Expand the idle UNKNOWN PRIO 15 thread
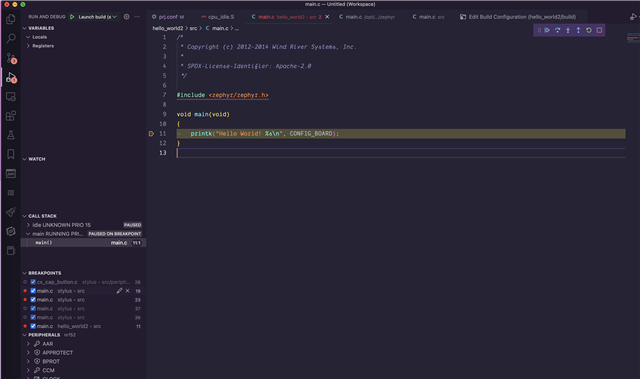The image size is (640, 379). pos(28,225)
